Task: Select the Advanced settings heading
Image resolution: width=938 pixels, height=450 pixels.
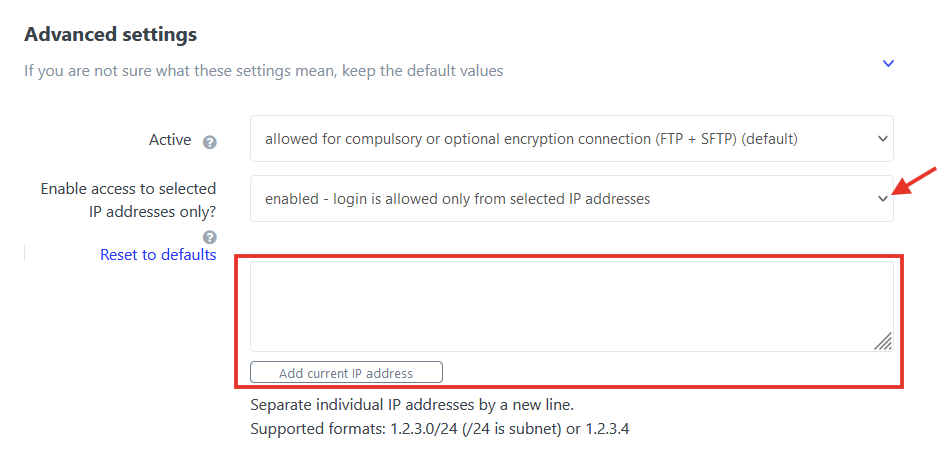Action: [111, 34]
